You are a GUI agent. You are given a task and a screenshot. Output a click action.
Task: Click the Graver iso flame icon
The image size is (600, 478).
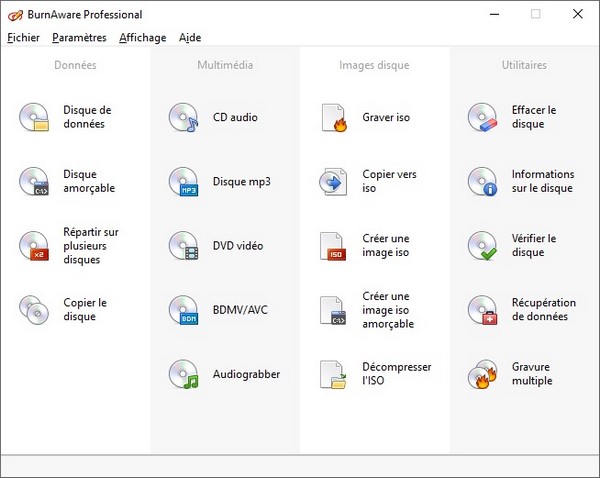point(334,117)
